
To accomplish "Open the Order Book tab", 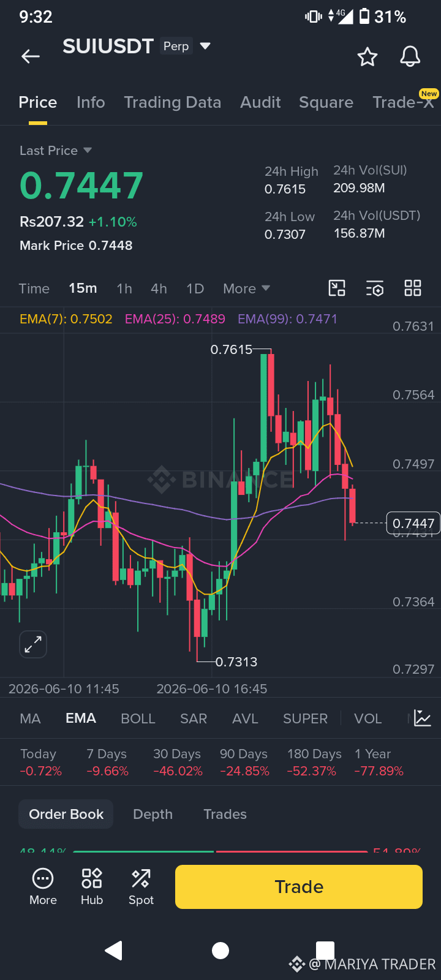I will click(66, 814).
